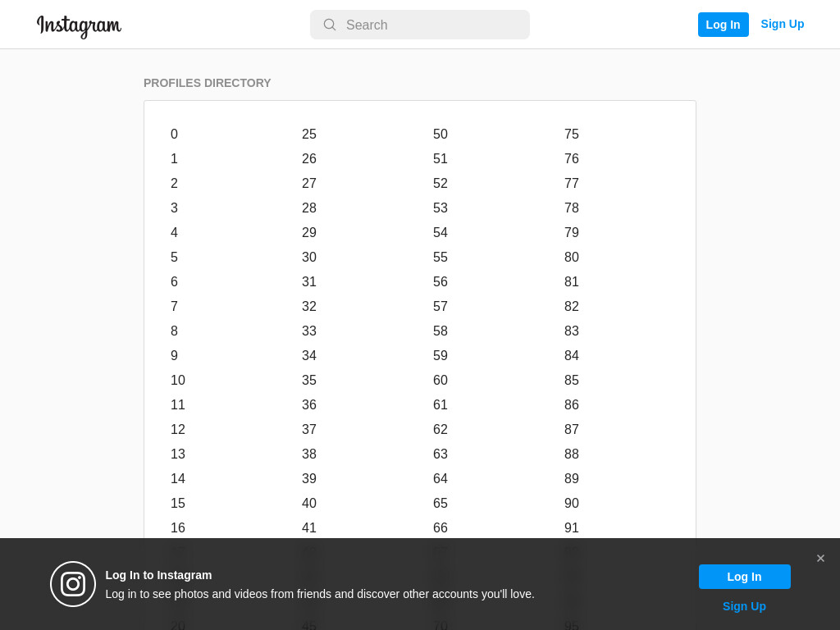Image resolution: width=840 pixels, height=630 pixels.
Task: Open the header Sign Up link
Action: point(782,24)
